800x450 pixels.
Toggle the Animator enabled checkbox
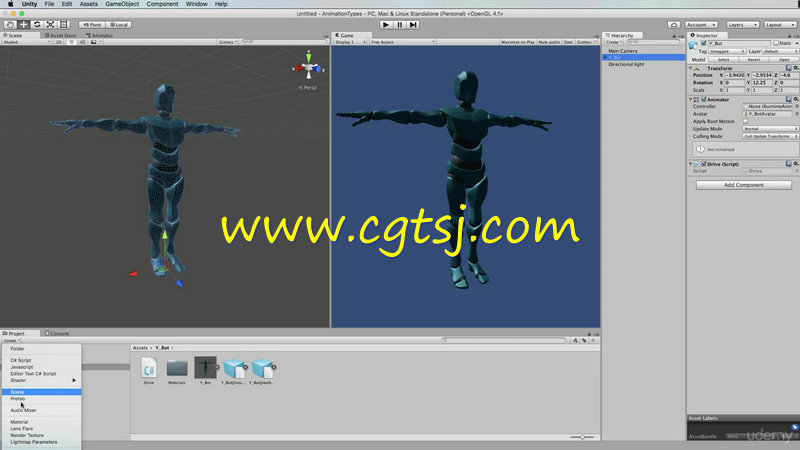click(704, 99)
